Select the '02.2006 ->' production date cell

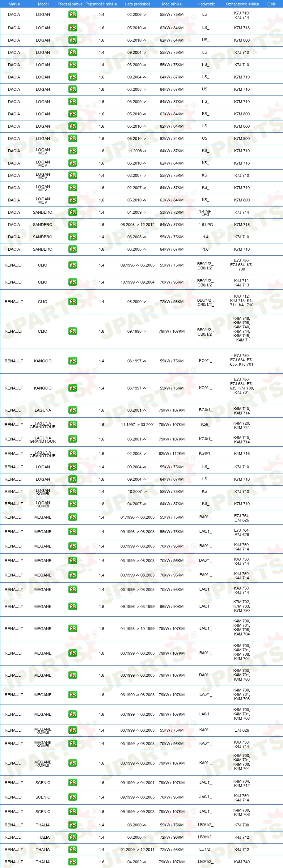(137, 15)
